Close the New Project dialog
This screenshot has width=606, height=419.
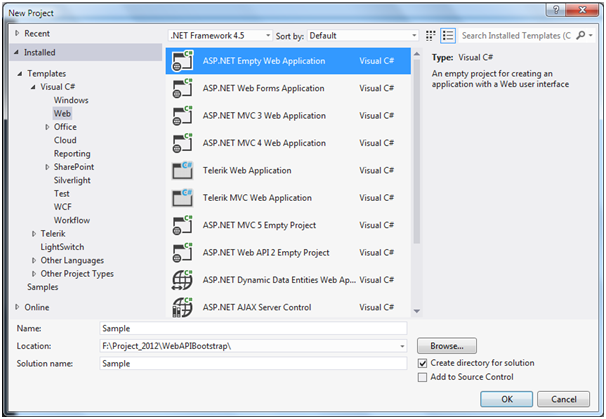point(582,10)
